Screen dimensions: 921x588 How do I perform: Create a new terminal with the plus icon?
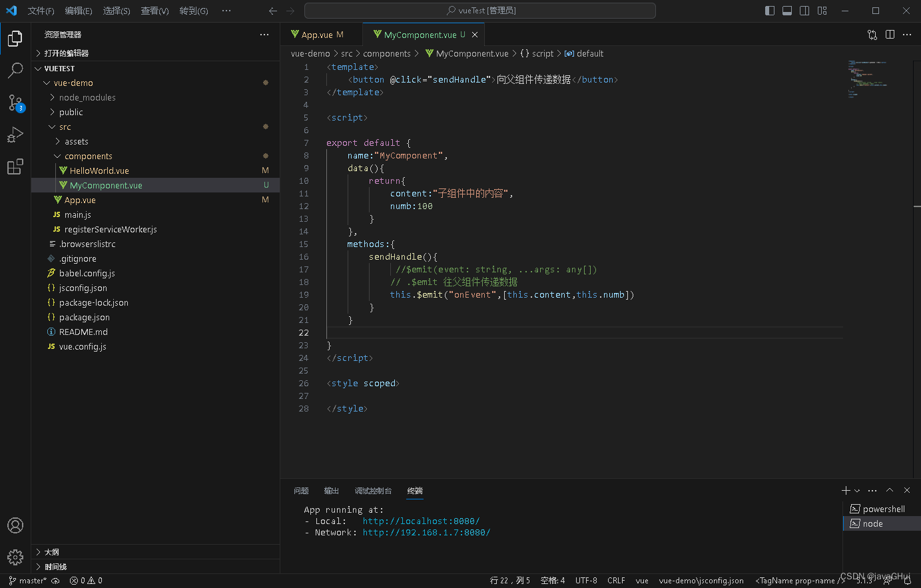(845, 490)
